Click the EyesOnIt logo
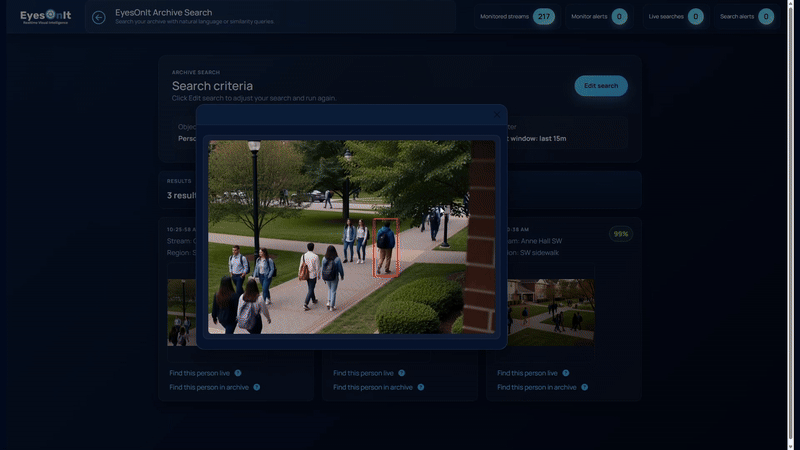The image size is (800, 450). click(x=45, y=17)
